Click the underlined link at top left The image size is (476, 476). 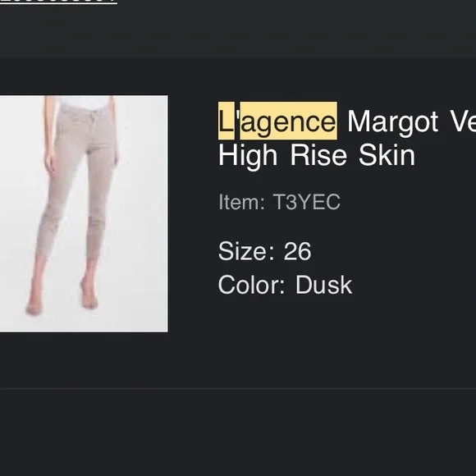click(x=58, y=2)
